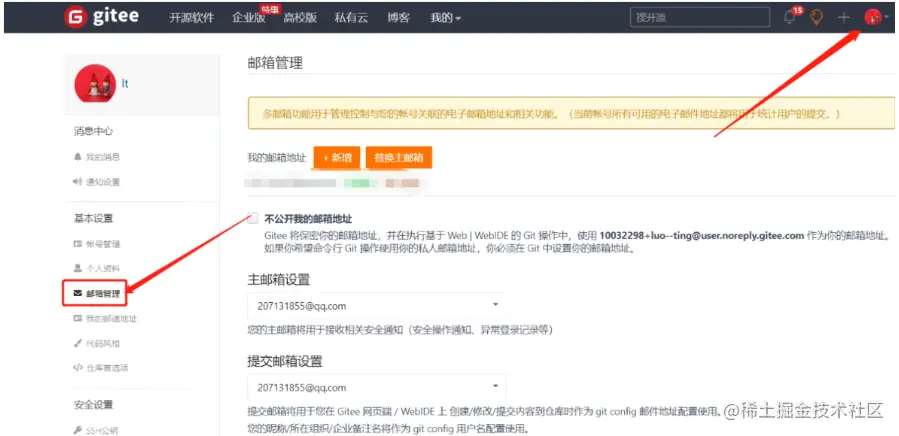Click the 替换主邮箱 button
This screenshot has height=436, width=899.
398,158
